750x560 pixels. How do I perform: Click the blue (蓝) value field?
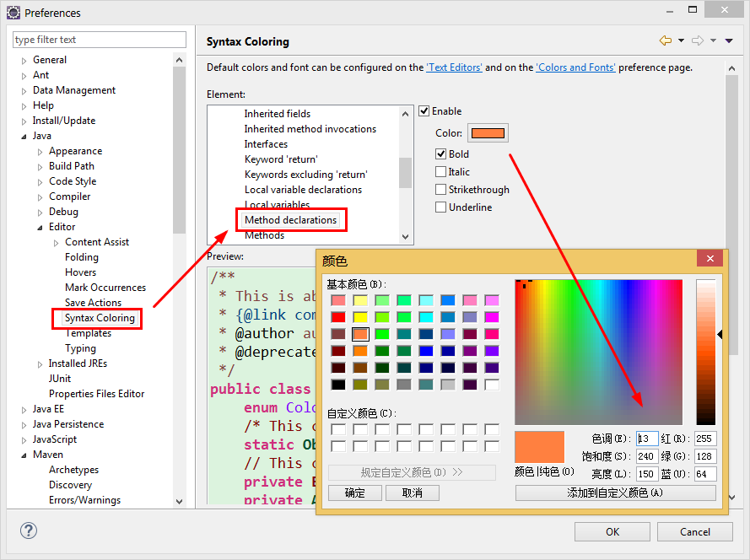click(x=705, y=474)
